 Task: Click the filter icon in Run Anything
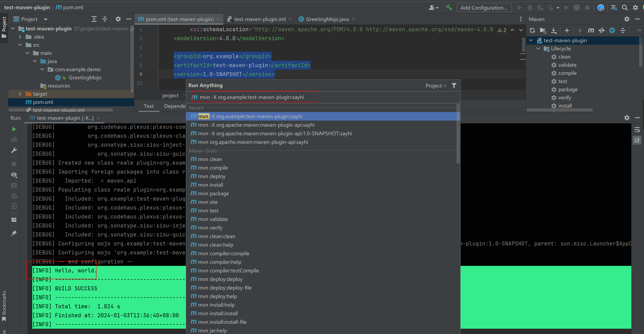point(454,86)
